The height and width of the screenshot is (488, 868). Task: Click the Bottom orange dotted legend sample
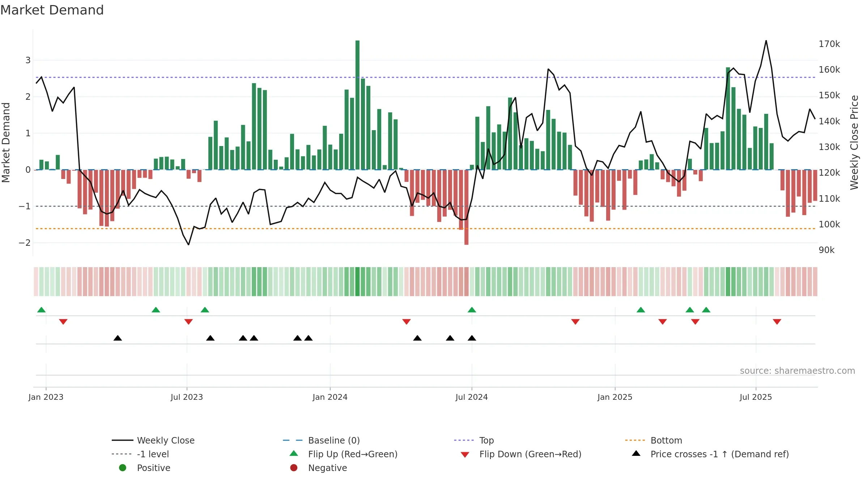point(635,440)
